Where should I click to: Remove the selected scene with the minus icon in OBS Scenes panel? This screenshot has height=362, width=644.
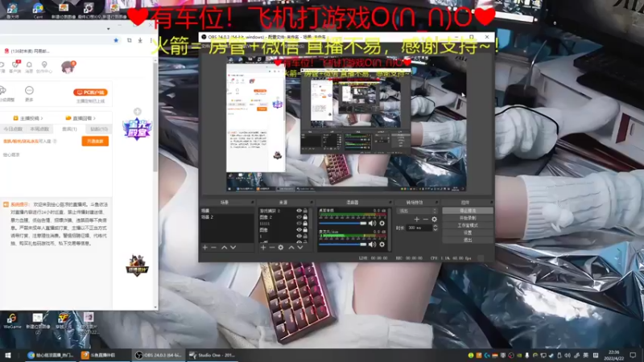coord(213,248)
